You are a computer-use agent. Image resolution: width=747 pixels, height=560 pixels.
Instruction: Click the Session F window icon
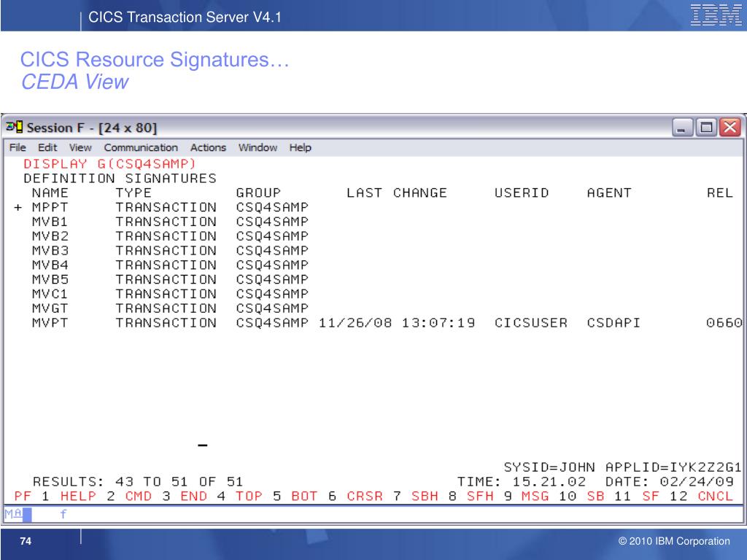[15, 127]
